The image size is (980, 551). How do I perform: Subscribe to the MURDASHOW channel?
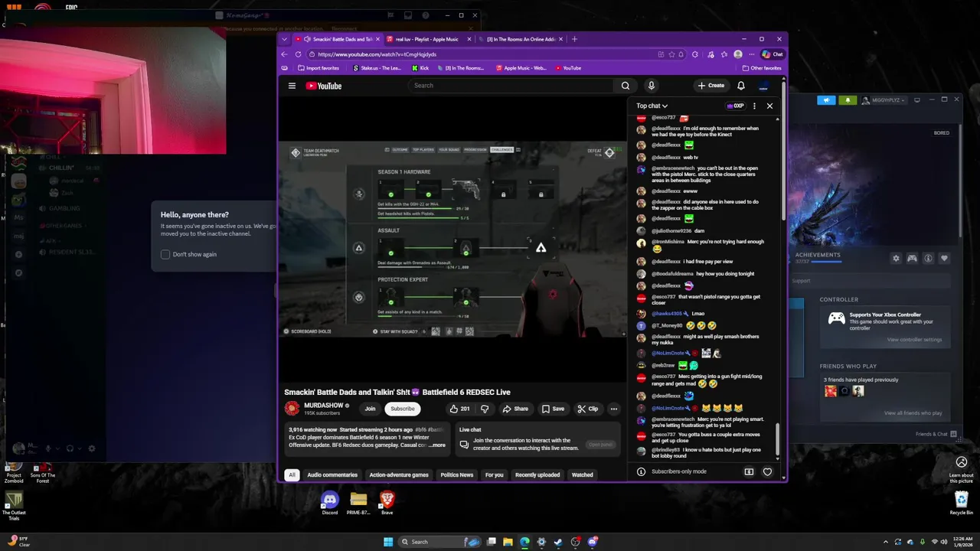402,409
